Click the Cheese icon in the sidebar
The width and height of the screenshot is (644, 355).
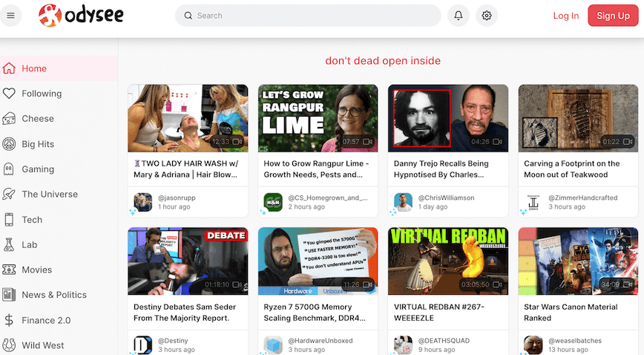(x=9, y=119)
